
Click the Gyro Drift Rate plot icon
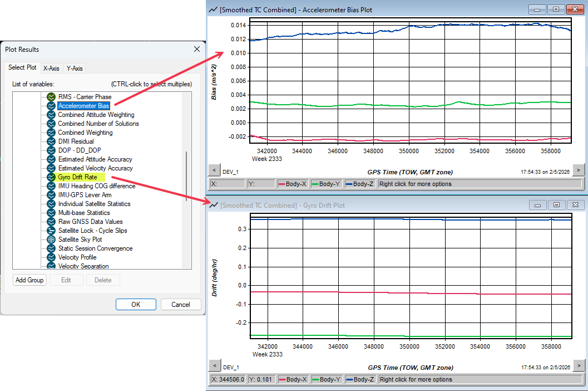pyautogui.click(x=51, y=177)
